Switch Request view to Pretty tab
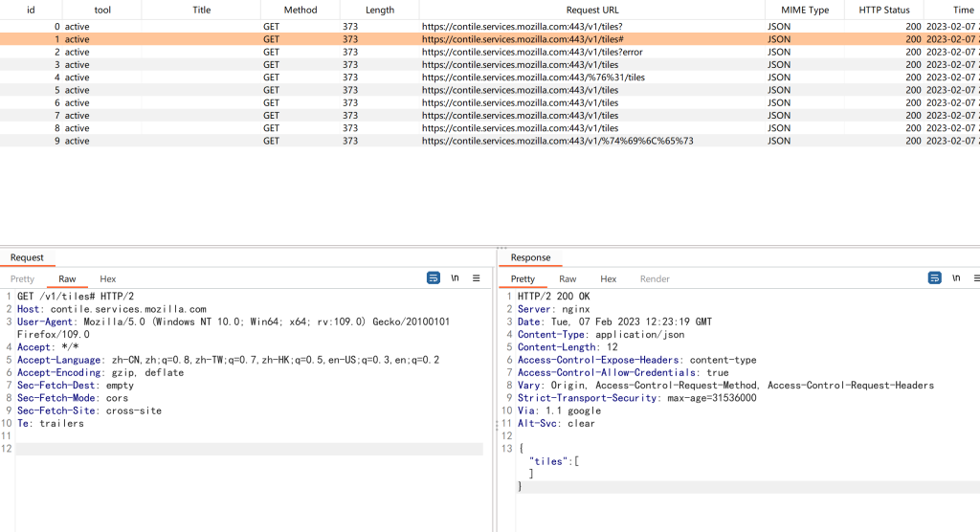This screenshot has width=980, height=532. coord(22,279)
